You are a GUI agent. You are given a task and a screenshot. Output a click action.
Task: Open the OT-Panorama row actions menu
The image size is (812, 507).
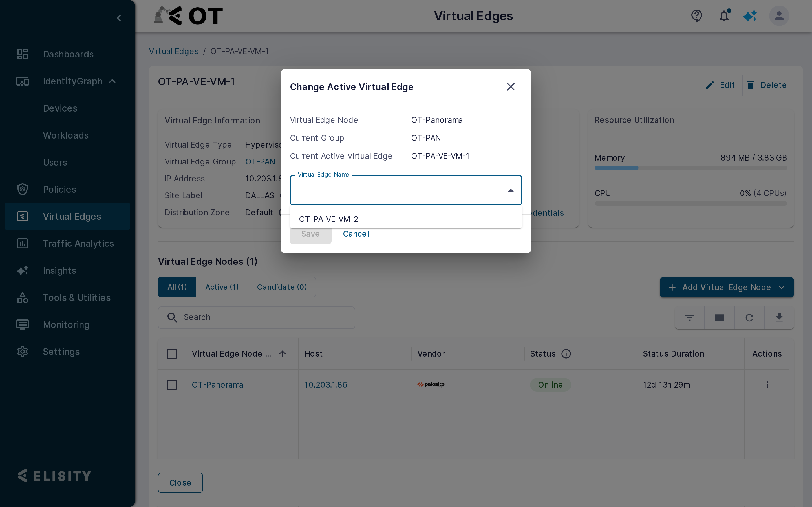pos(767,384)
